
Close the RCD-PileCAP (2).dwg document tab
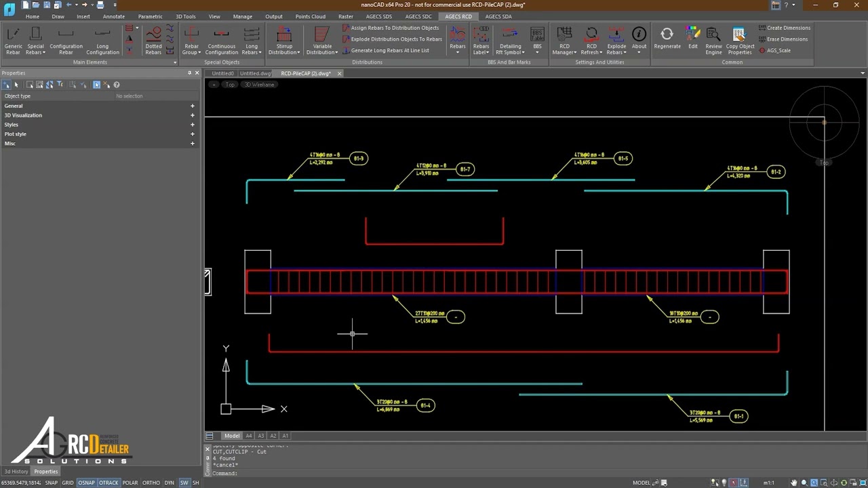click(339, 73)
